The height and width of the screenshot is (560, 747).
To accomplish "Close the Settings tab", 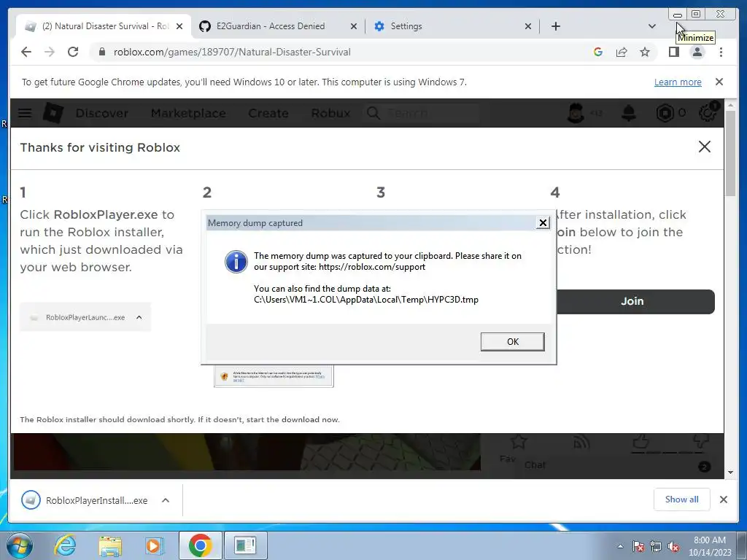I will click(528, 26).
